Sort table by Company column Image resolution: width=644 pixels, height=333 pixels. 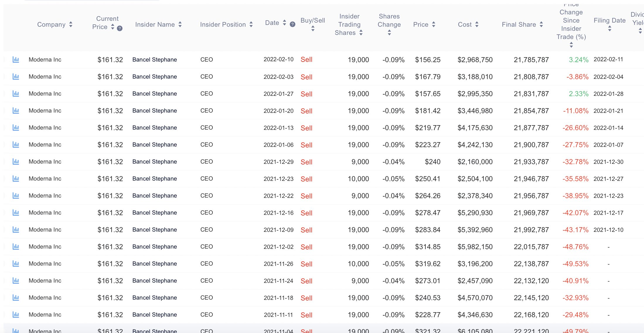[x=71, y=25]
